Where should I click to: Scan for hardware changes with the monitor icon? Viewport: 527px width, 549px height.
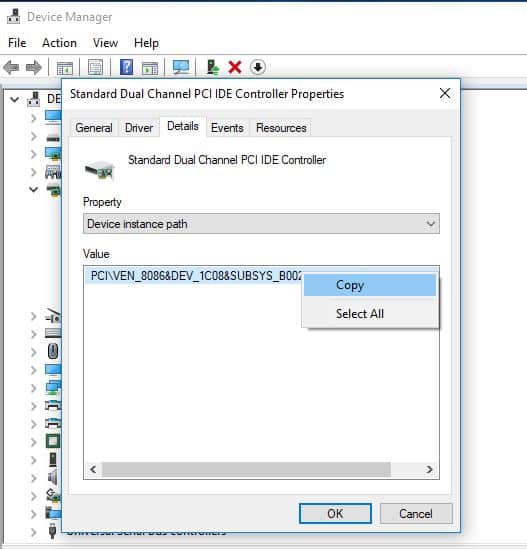pos(181,67)
